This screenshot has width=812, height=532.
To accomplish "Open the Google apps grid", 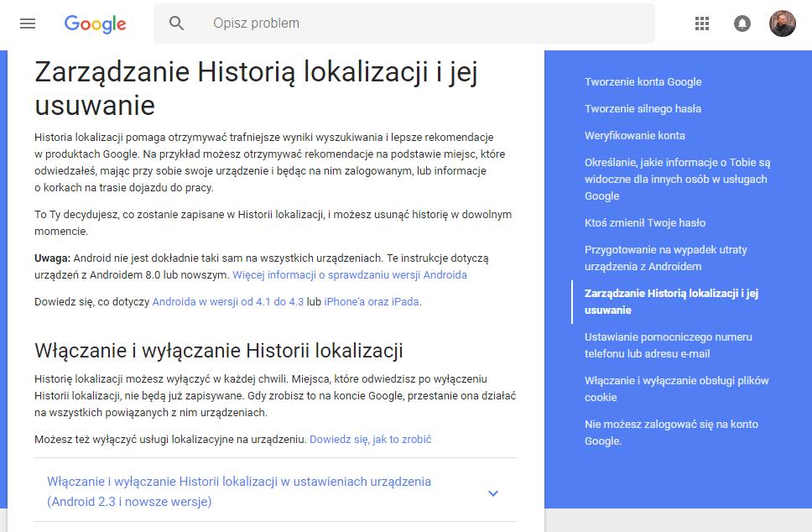I will click(702, 23).
